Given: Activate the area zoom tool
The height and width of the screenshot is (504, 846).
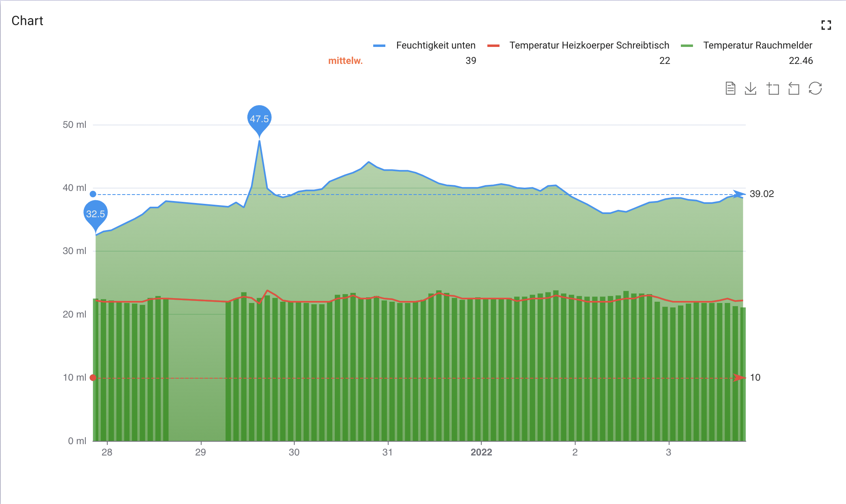Looking at the screenshot, I should pos(773,88).
